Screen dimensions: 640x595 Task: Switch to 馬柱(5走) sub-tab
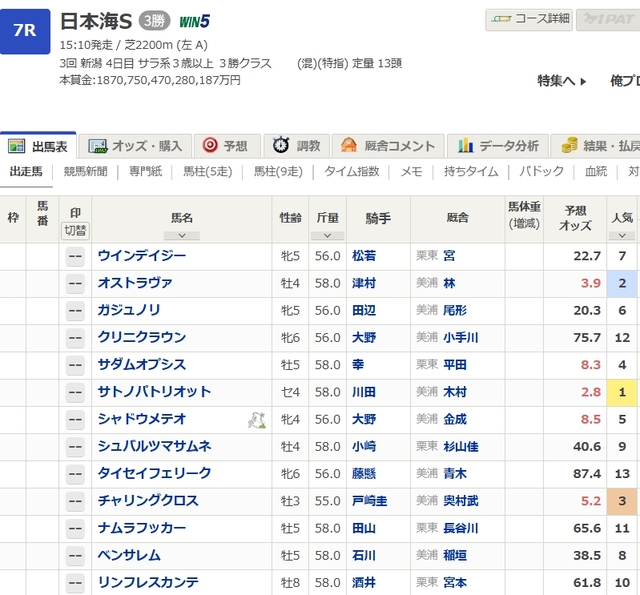207,171
